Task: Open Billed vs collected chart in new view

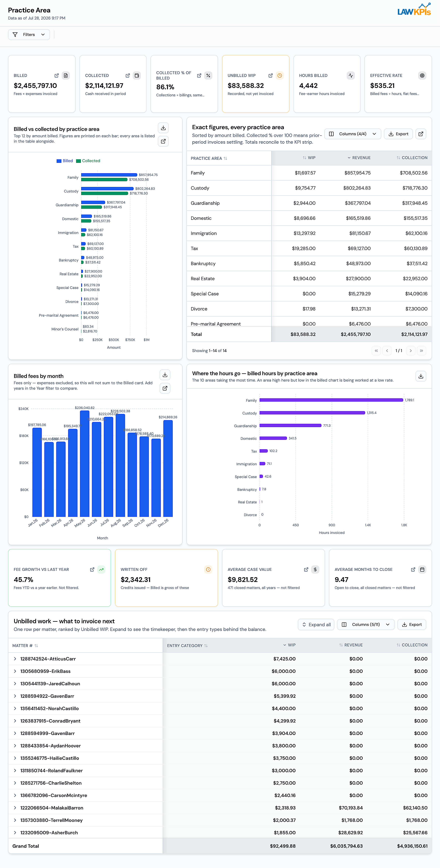Action: pos(163,141)
